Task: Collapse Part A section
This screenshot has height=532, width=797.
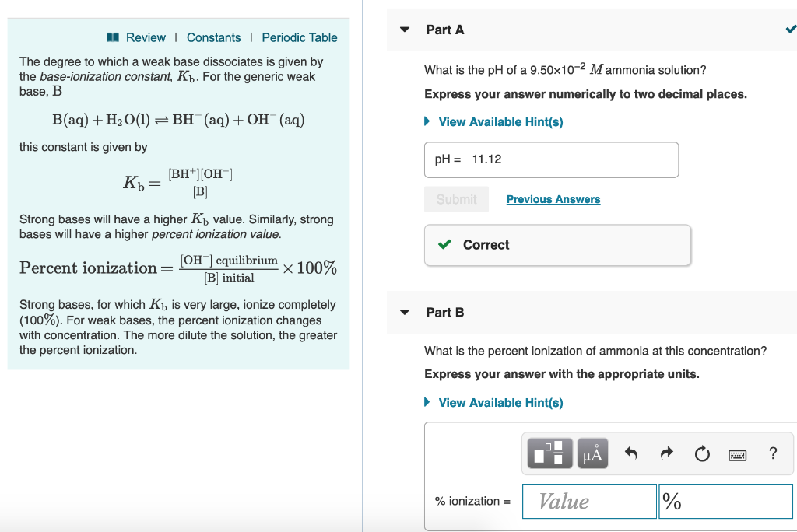Action: tap(404, 29)
